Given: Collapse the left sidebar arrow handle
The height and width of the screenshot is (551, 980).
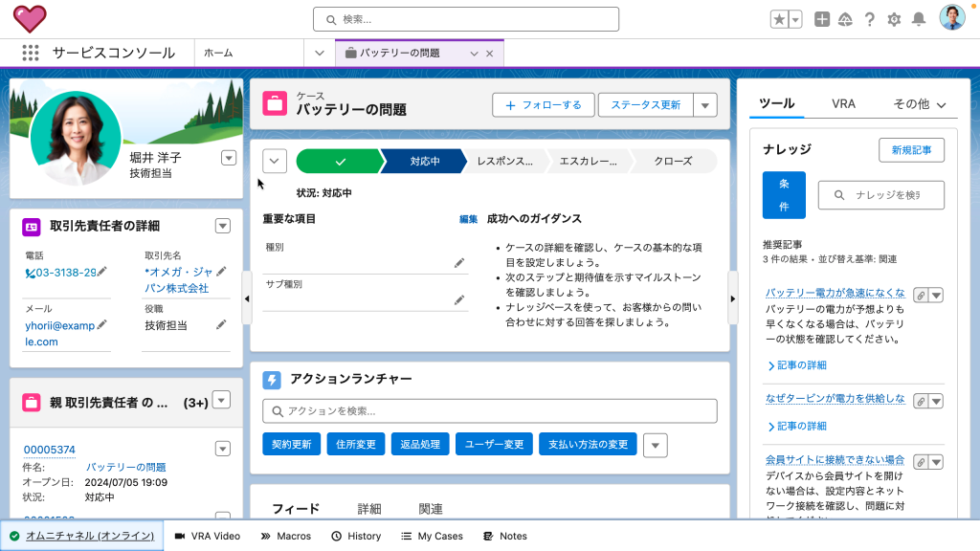Looking at the screenshot, I should click(x=247, y=298).
